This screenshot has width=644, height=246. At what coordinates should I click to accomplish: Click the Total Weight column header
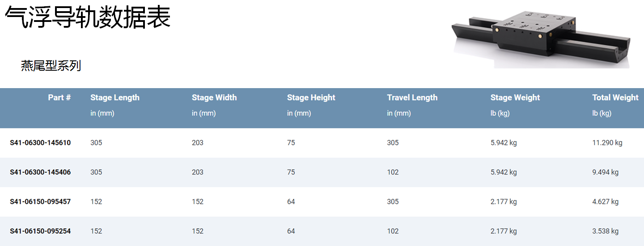click(x=615, y=98)
